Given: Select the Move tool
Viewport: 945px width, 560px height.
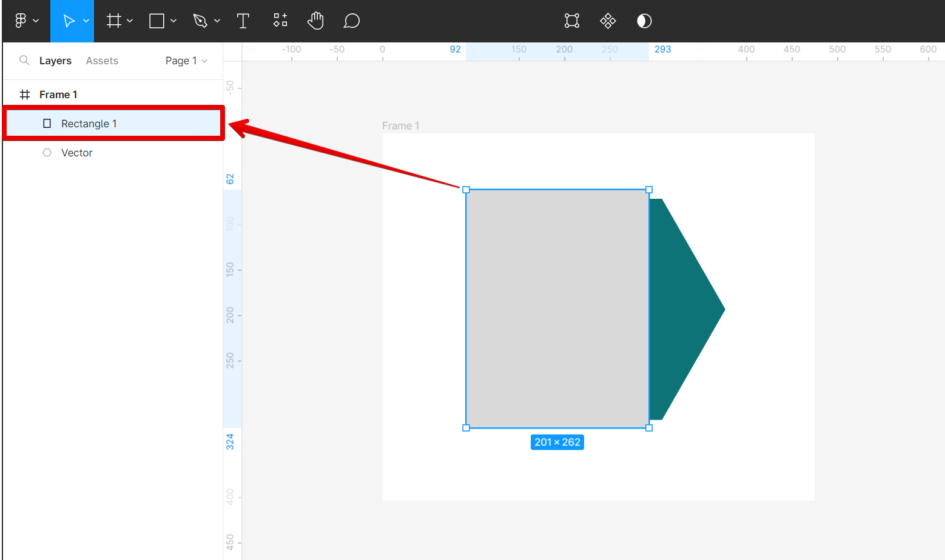Looking at the screenshot, I should 69,21.
